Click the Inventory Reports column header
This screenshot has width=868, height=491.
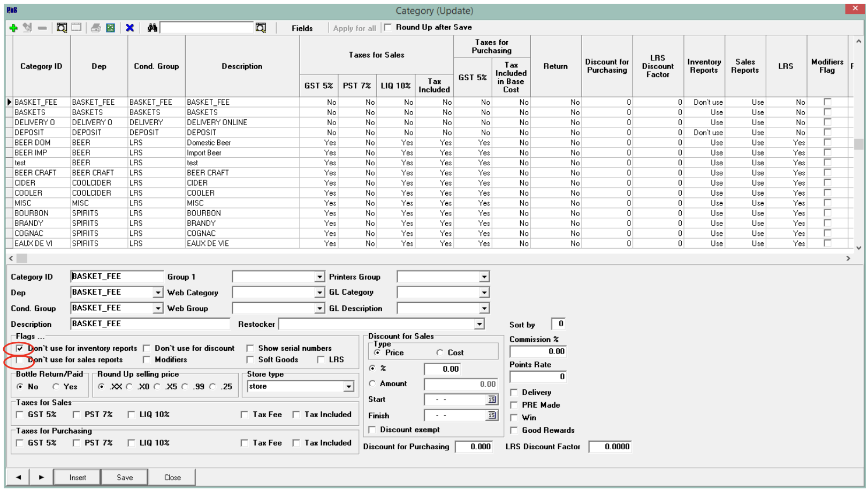[704, 66]
